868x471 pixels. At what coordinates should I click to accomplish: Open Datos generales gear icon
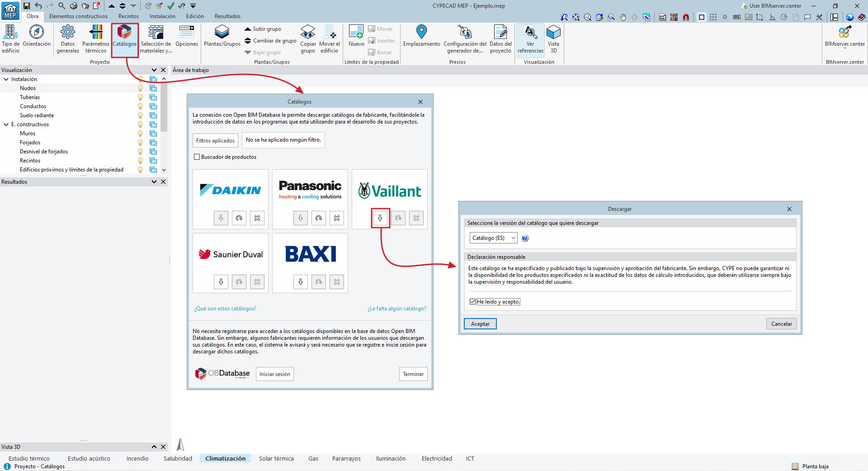click(x=68, y=39)
